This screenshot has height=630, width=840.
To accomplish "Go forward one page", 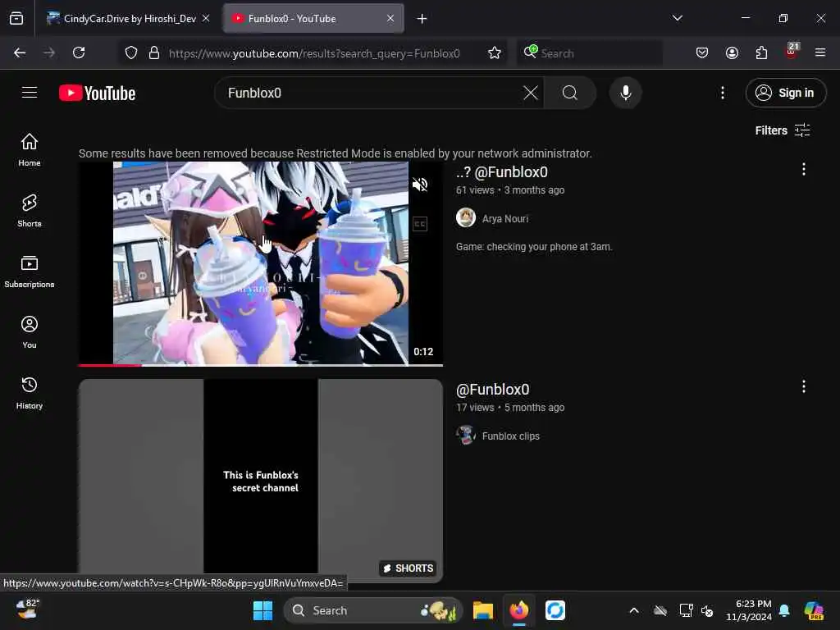I will click(x=49, y=52).
